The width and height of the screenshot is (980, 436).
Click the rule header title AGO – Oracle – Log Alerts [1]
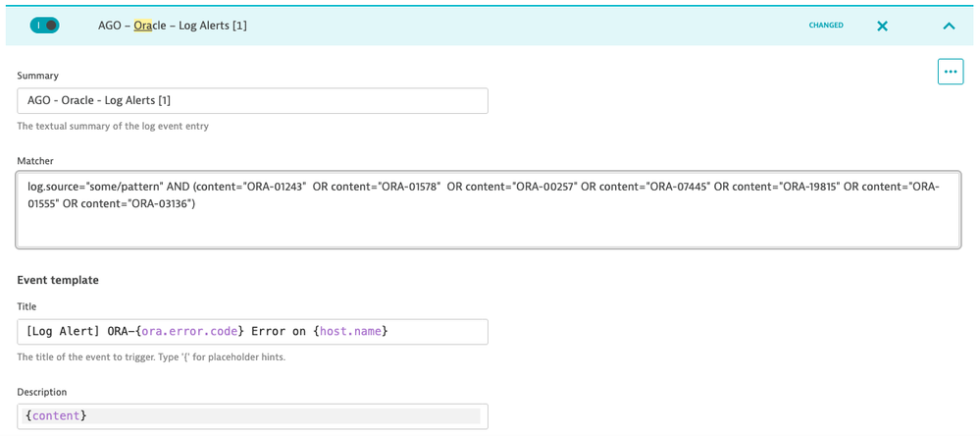[x=173, y=26]
